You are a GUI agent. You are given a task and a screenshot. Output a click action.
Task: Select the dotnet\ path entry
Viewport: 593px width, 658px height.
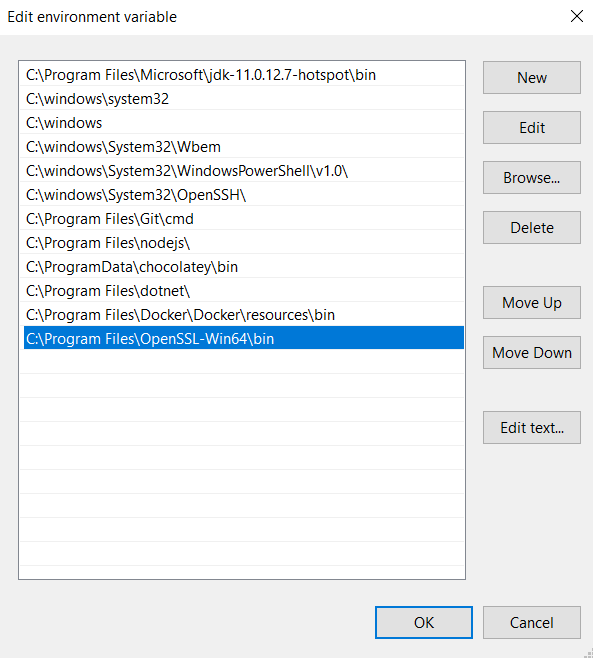pyautogui.click(x=244, y=290)
